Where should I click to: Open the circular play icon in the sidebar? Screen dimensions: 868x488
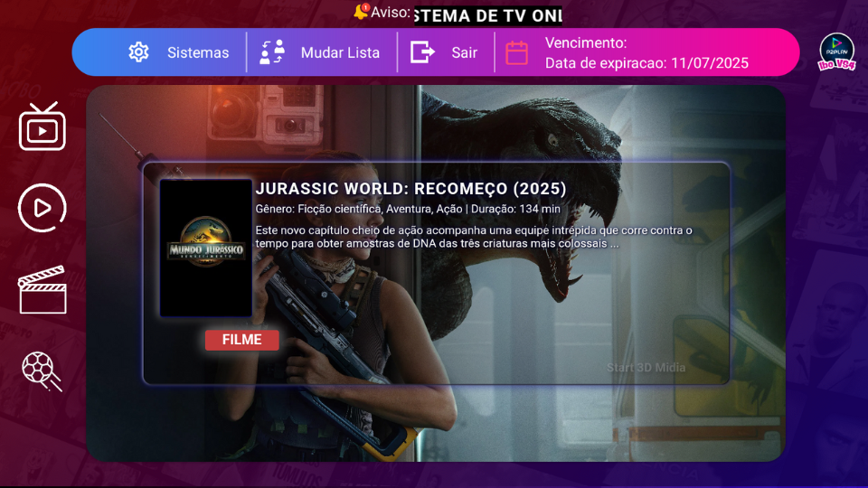tap(42, 208)
